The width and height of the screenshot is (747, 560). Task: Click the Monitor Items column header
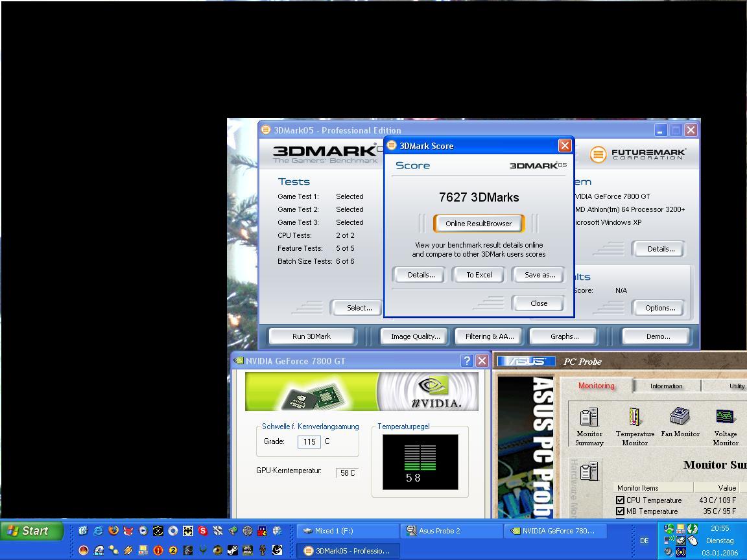point(653,487)
